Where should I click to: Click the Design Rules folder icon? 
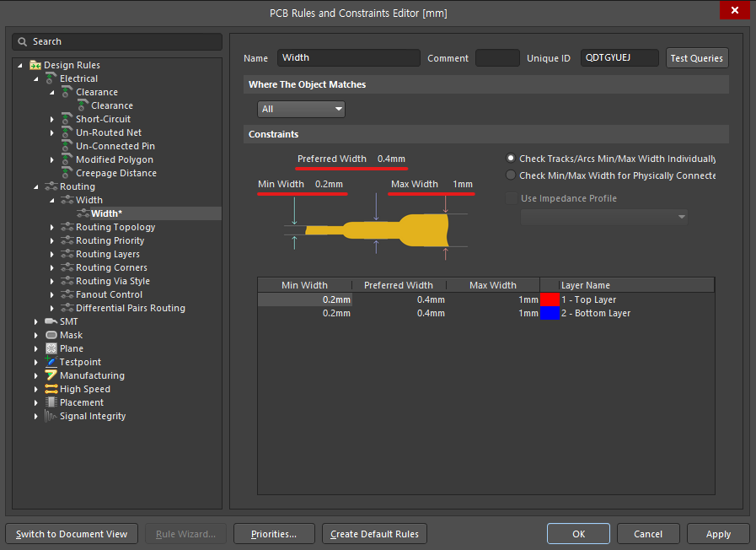click(35, 65)
